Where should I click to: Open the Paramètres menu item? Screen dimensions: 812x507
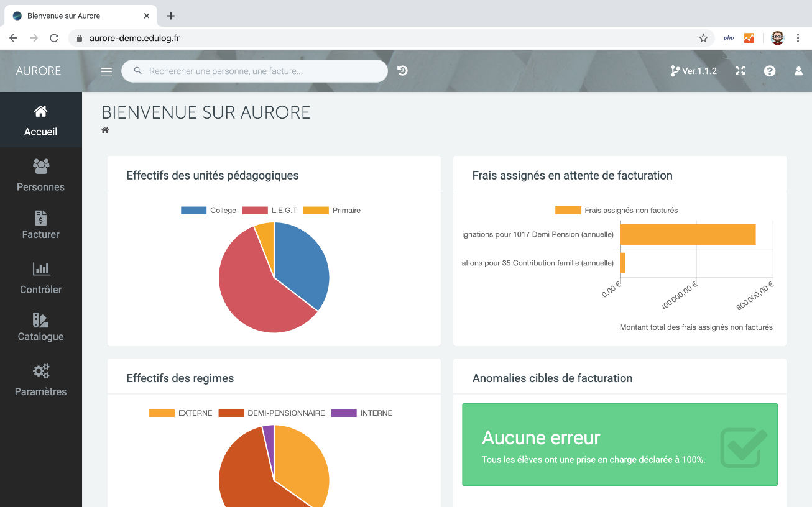tap(40, 379)
